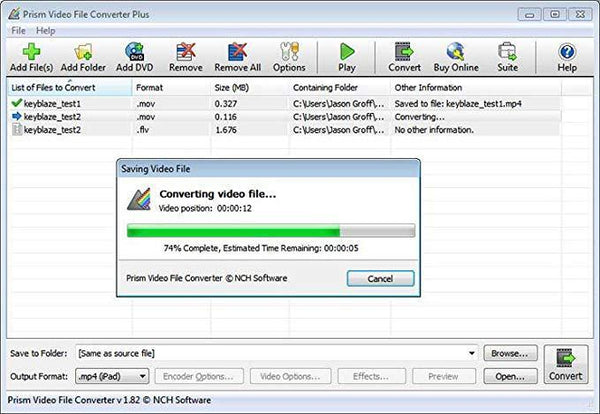Click the large Convert button at bottom right
The height and width of the screenshot is (414, 600).
coord(566,365)
